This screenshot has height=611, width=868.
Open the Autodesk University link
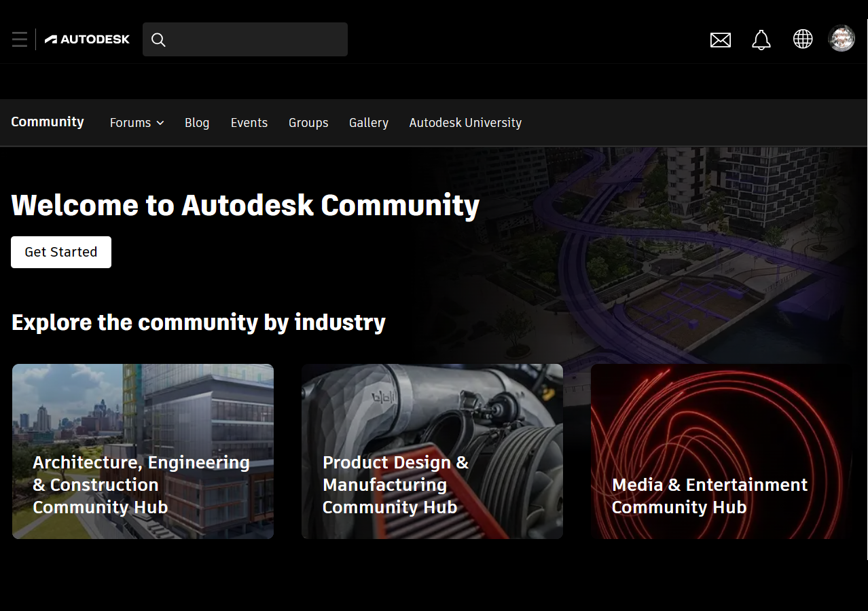465,123
